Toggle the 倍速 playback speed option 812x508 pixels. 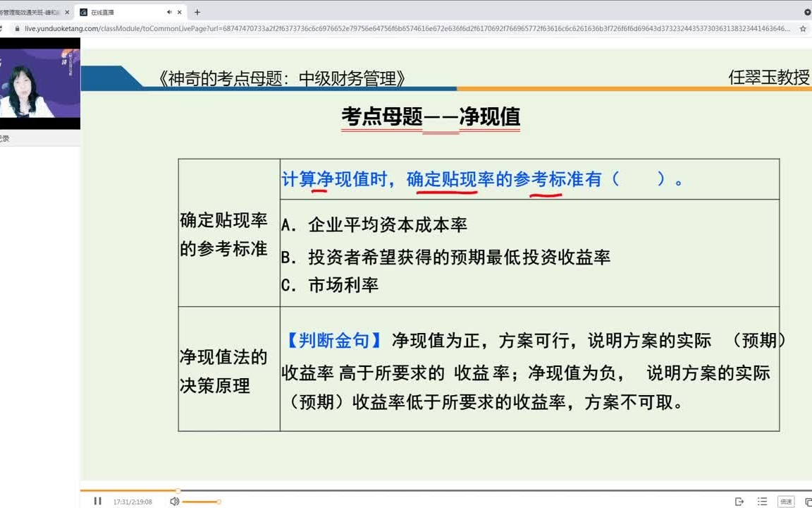(x=787, y=500)
